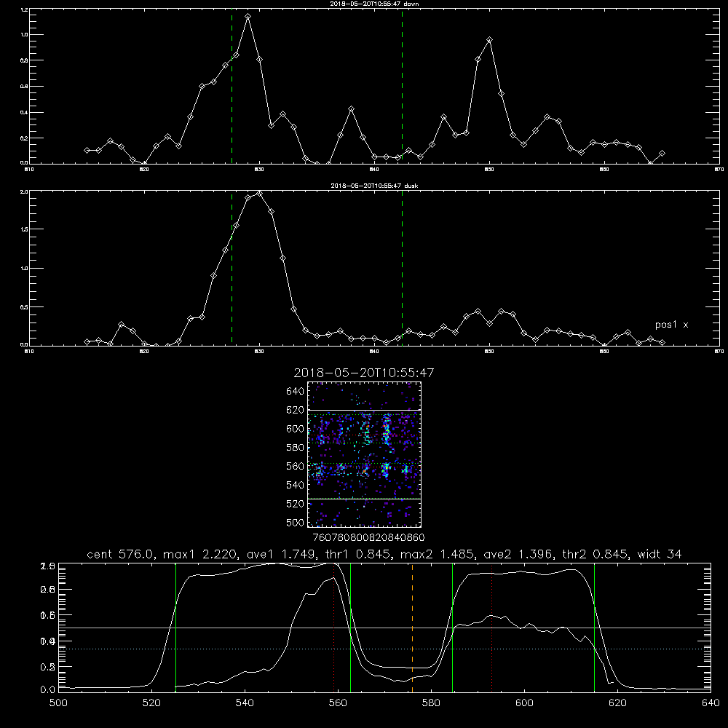Click the highest diamond marker in dawn plot
Viewport: 728px width, 728px height.
pos(248,16)
